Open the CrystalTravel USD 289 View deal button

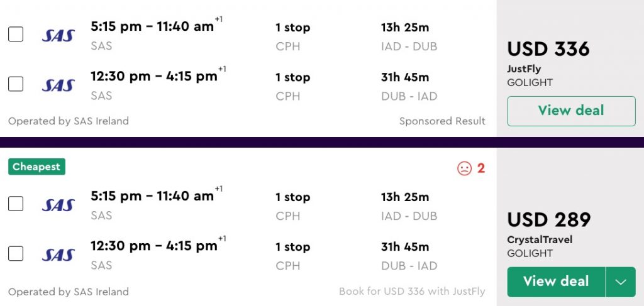tap(556, 282)
